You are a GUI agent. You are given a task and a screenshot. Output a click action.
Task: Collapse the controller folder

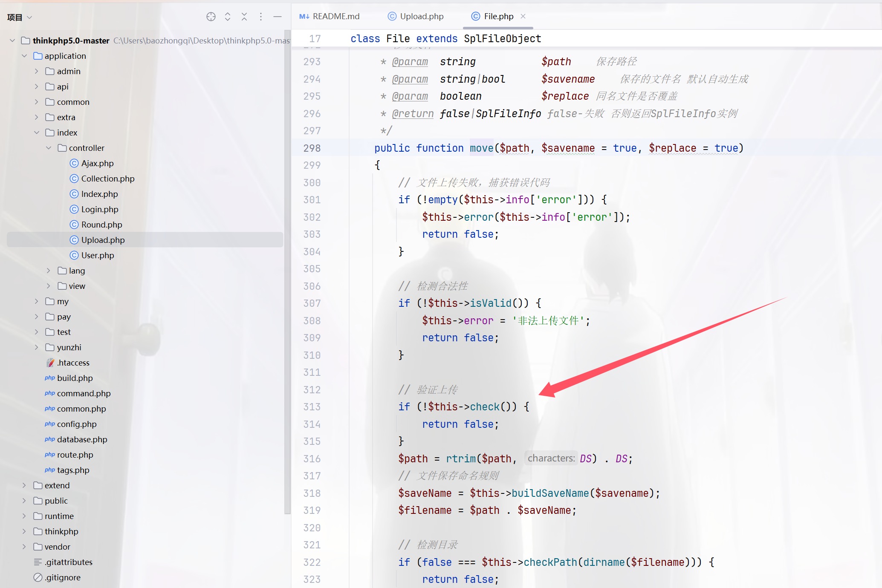(x=49, y=148)
